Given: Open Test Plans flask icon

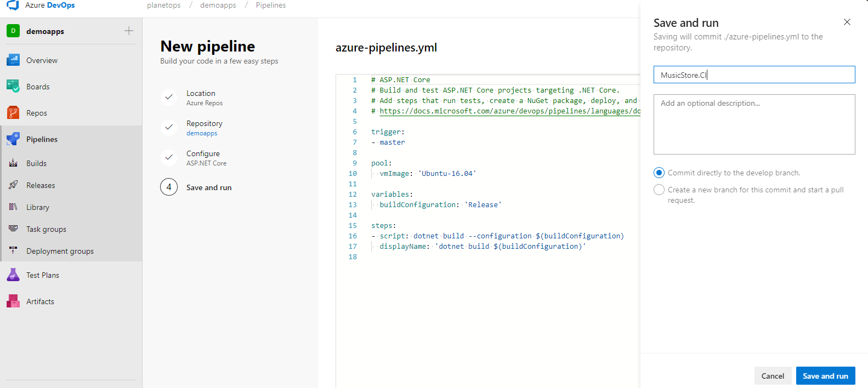Looking at the screenshot, I should [x=13, y=275].
